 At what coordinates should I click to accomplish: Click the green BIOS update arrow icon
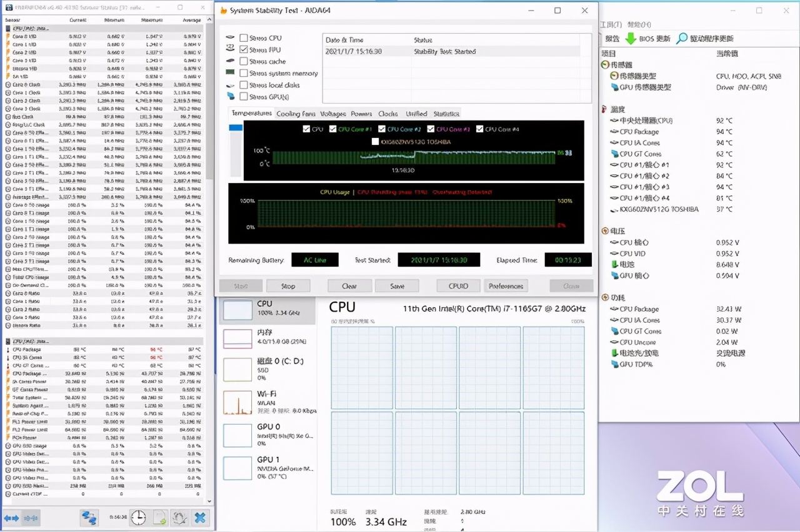pos(631,39)
